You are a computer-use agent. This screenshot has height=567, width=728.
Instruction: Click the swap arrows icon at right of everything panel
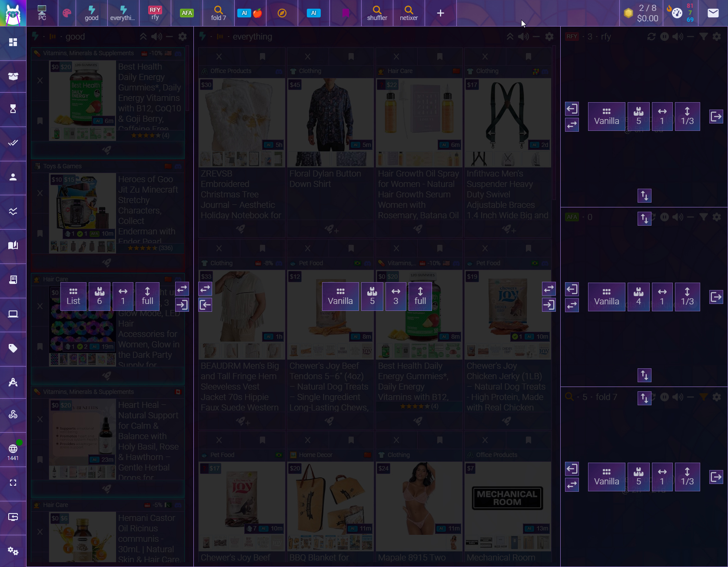point(549,288)
